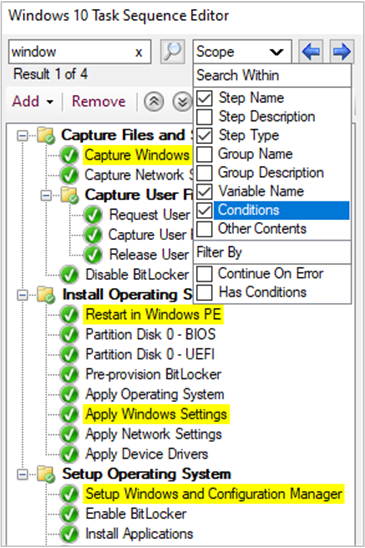Click Remove in the toolbar
This screenshot has height=548, width=365.
[x=99, y=102]
